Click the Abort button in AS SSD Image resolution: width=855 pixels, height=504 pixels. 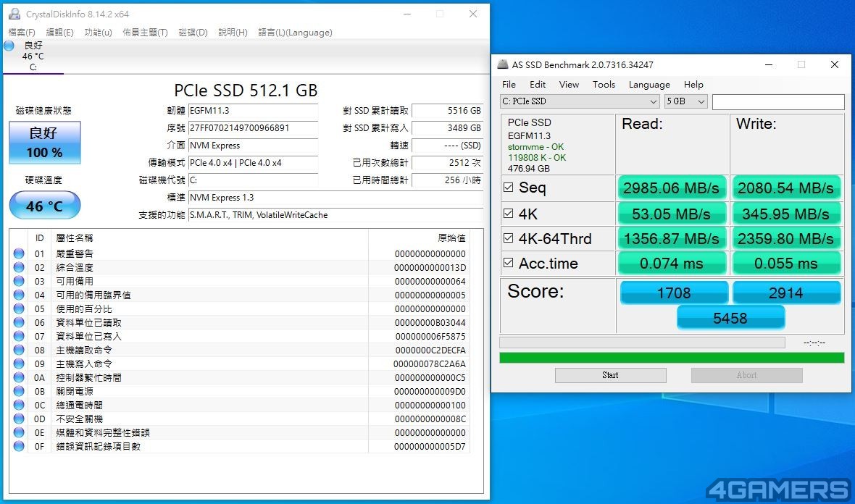[747, 375]
